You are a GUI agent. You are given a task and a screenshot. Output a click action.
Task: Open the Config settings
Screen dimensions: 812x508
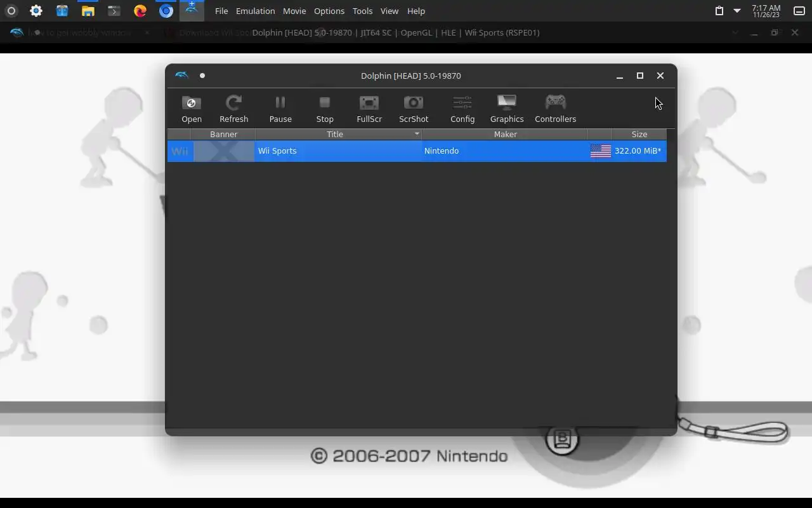tap(462, 109)
